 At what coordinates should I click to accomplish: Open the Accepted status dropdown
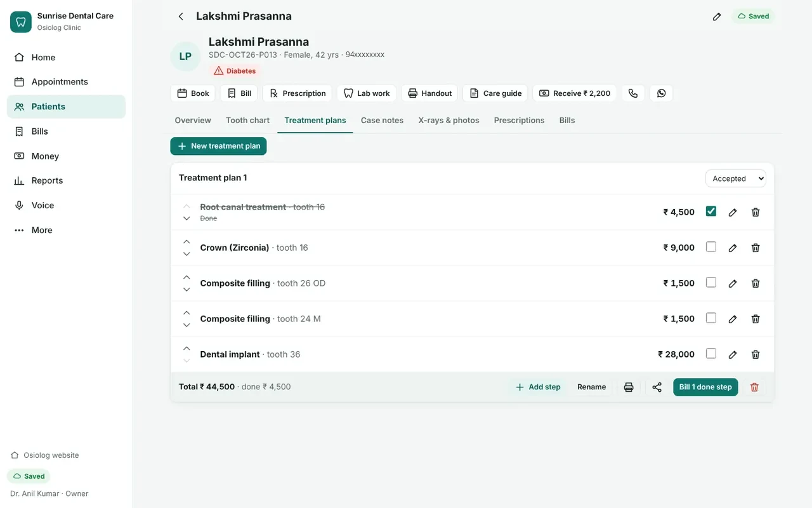(736, 178)
